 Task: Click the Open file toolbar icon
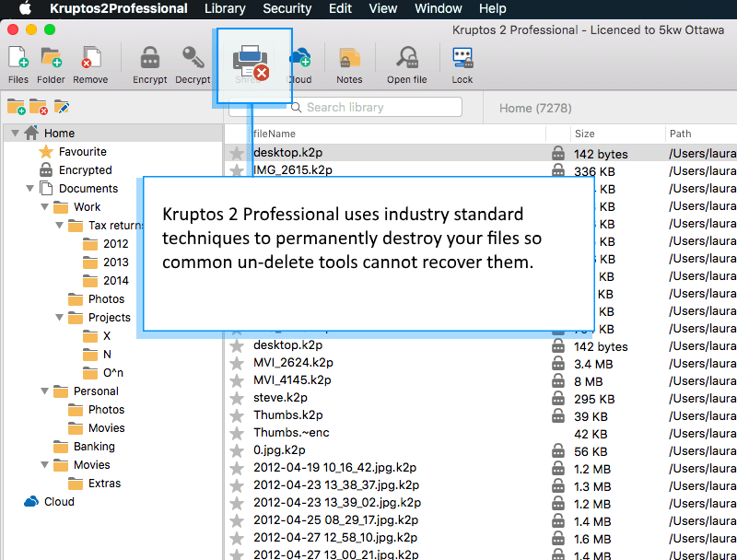pos(406,59)
